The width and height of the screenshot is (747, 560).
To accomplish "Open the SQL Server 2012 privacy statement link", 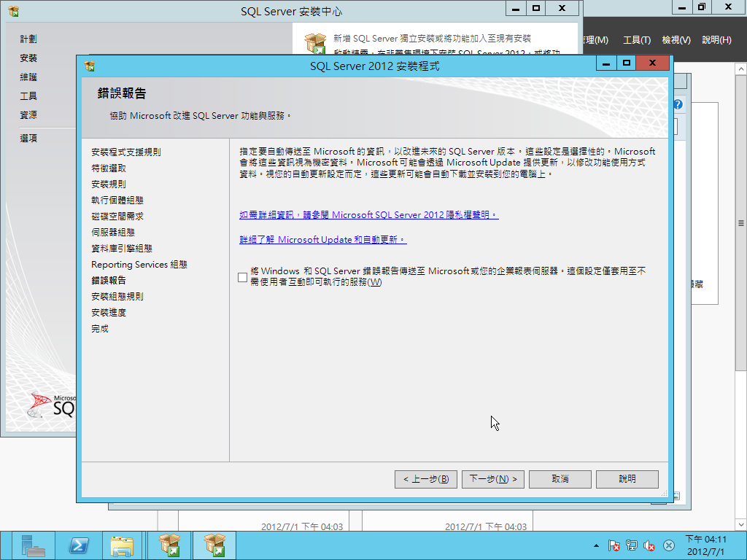I will pos(368,215).
